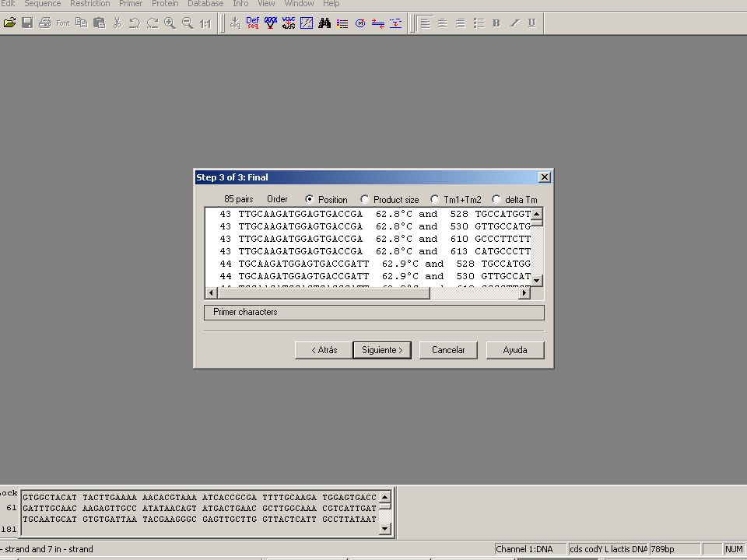This screenshot has width=747, height=560.
Task: Click the Zoom in magnifier icon
Action: (x=170, y=23)
